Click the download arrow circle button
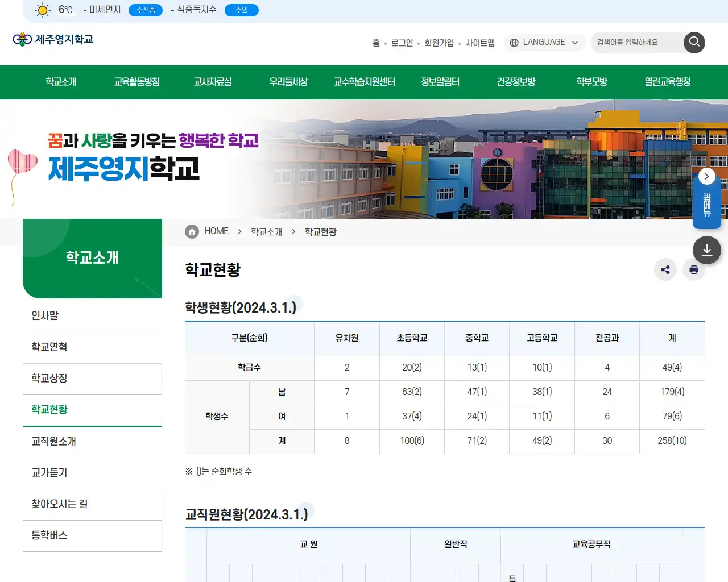Screen dimensions: 728x582 coord(707,250)
